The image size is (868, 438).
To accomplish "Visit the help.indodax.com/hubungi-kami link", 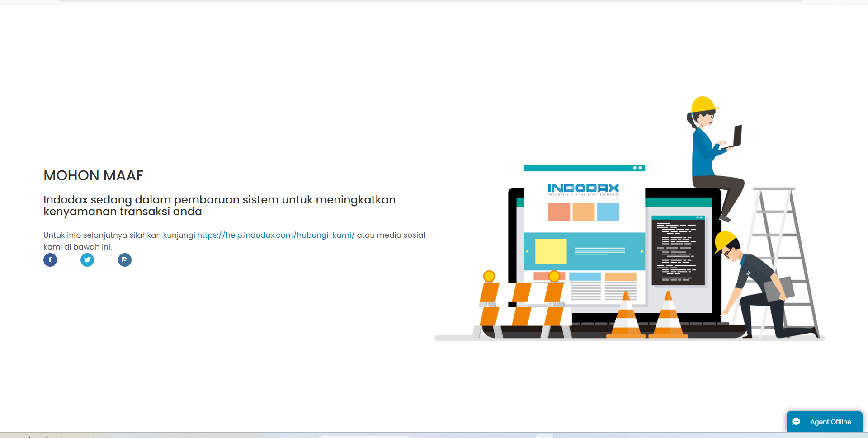I will 276,235.
